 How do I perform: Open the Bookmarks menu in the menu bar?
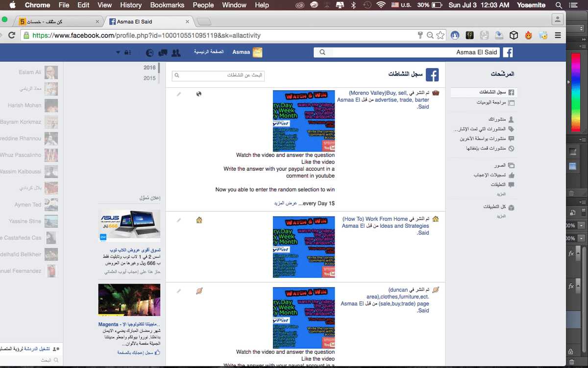click(x=167, y=5)
